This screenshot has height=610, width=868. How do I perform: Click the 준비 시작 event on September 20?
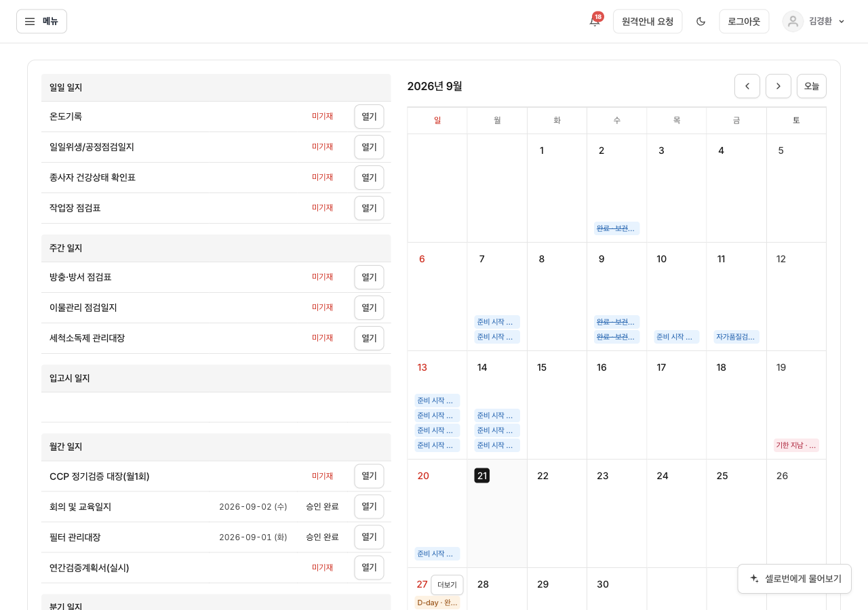(x=437, y=554)
